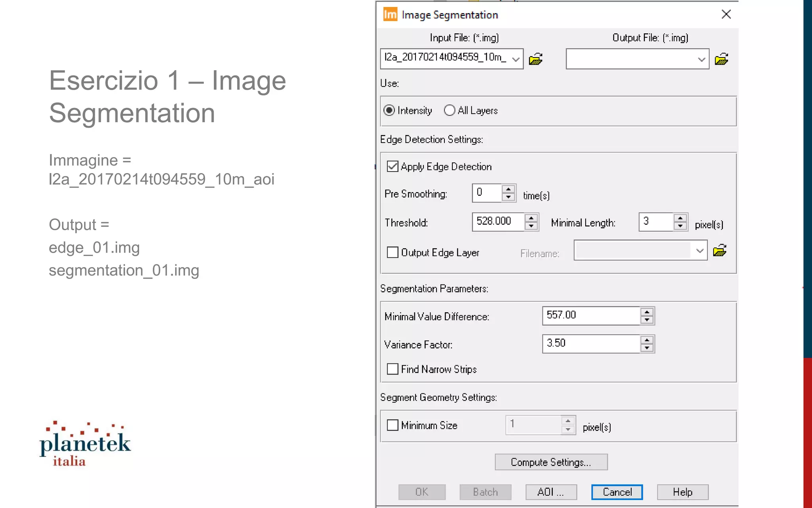
Task: Increase Minimal Value Difference with up arrow
Action: pos(647,312)
